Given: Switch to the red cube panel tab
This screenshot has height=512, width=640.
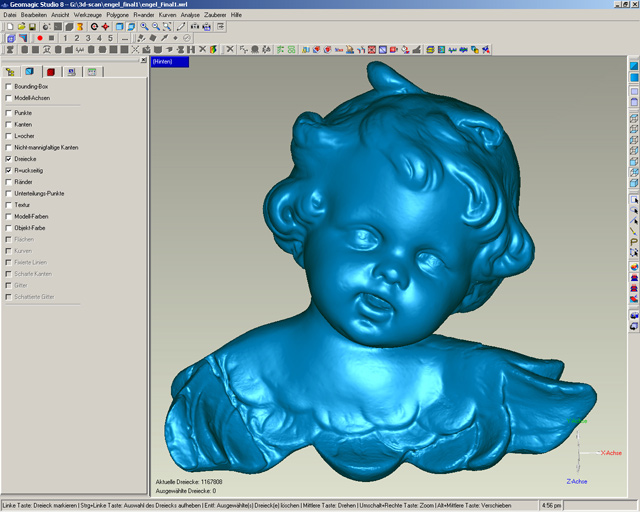Looking at the screenshot, I should point(51,72).
